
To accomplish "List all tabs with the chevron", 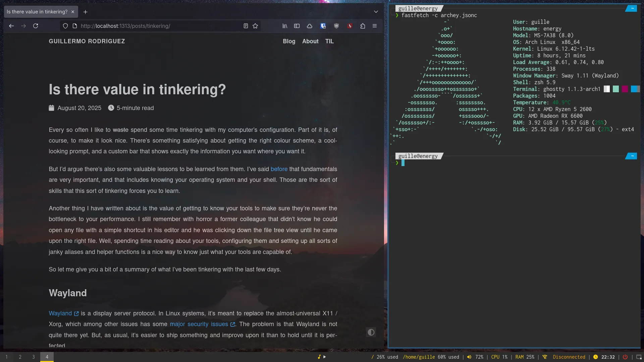I will [x=376, y=12].
